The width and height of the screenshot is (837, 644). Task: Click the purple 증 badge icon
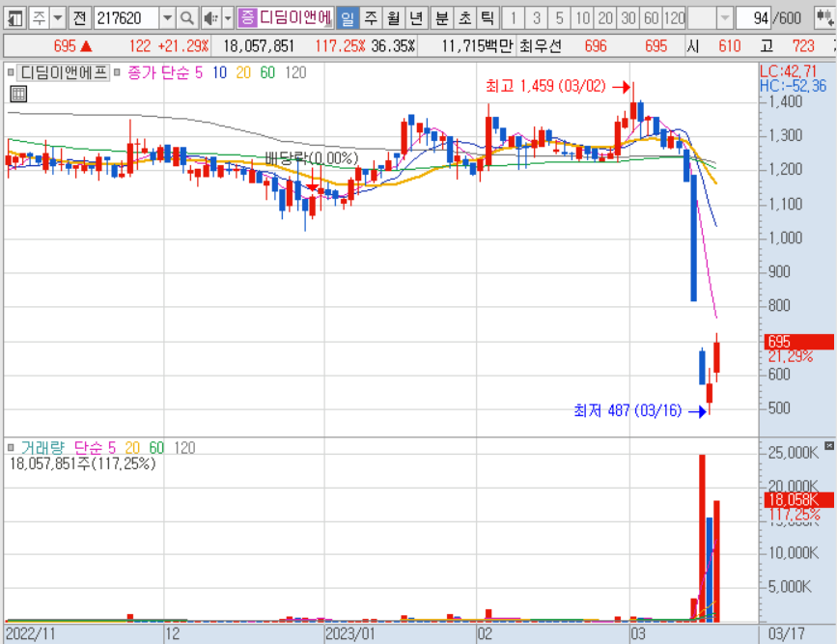click(x=247, y=18)
